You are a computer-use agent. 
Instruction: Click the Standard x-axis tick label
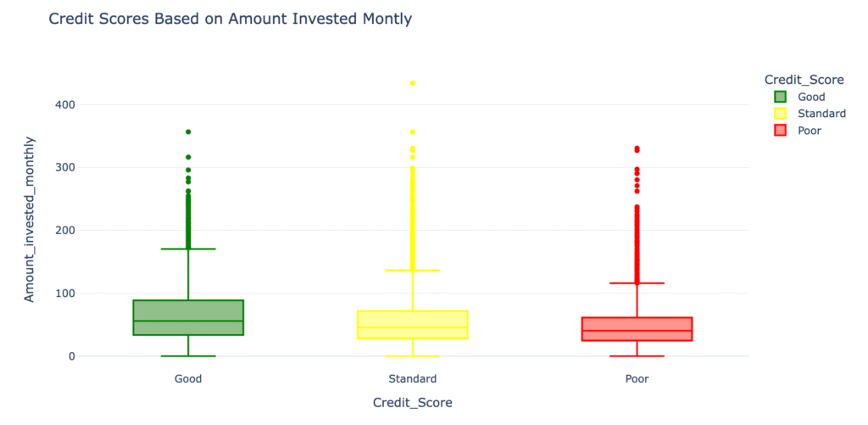(413, 378)
